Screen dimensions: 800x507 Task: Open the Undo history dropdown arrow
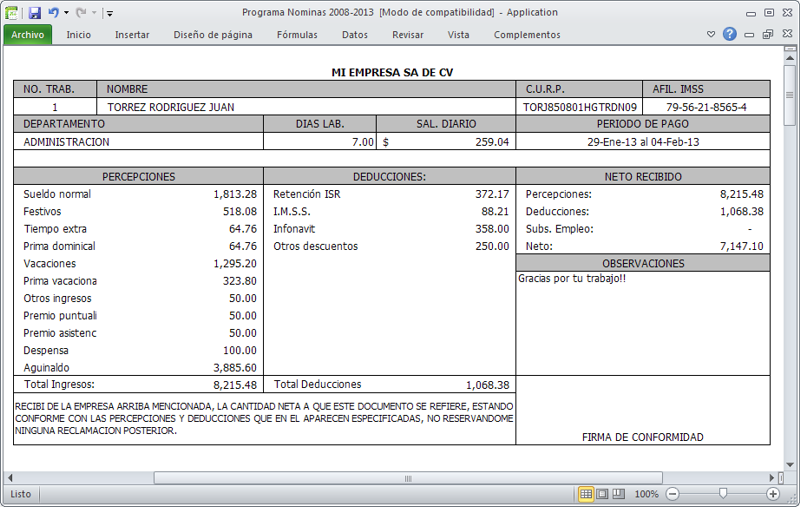click(x=66, y=13)
